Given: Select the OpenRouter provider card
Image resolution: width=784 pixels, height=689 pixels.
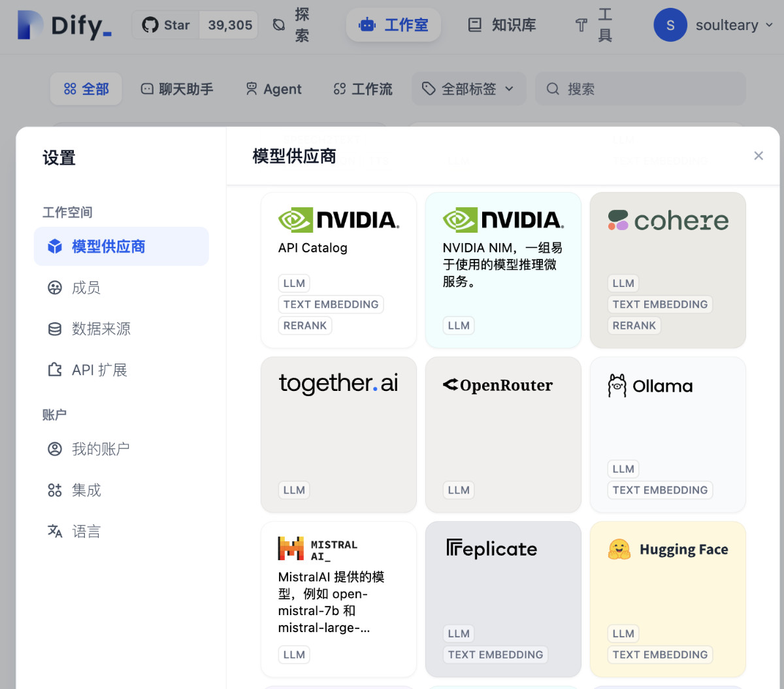Looking at the screenshot, I should click(503, 435).
